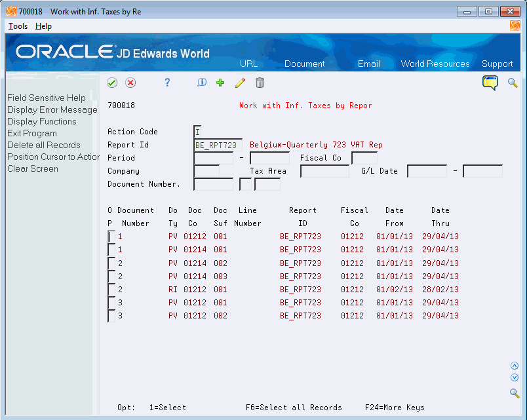This screenshot has height=420, width=527.
Task: Click the red X cancel icon
Action: point(130,83)
